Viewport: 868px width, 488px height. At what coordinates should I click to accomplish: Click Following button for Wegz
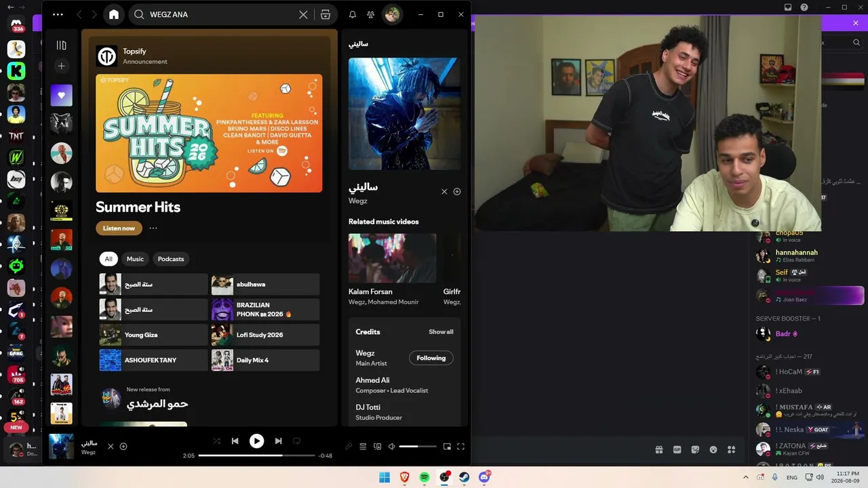click(431, 358)
